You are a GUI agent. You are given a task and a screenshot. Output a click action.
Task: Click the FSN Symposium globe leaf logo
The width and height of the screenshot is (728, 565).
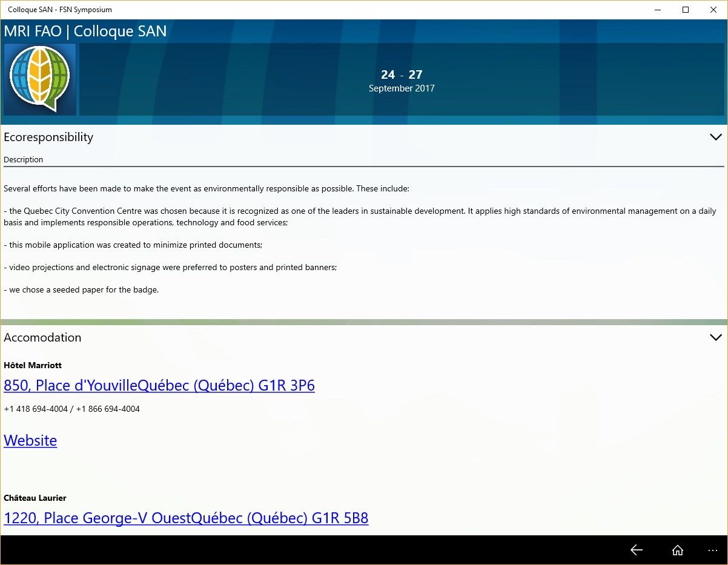(x=40, y=79)
